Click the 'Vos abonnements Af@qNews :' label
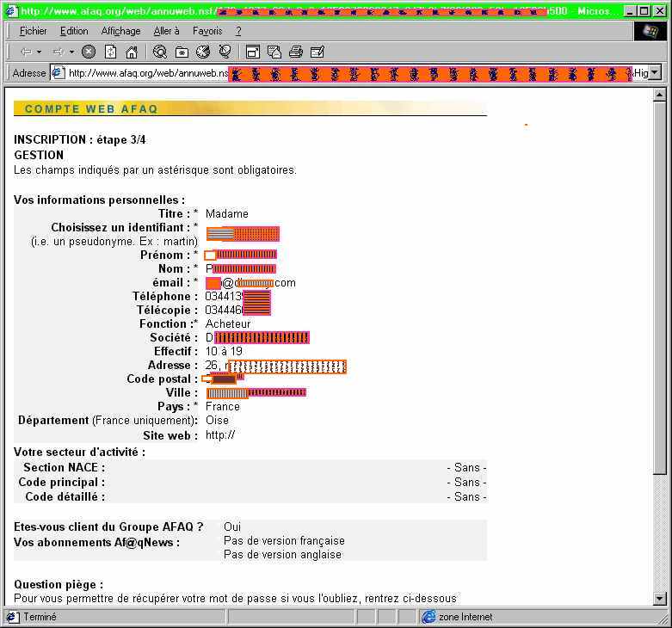 point(96,542)
